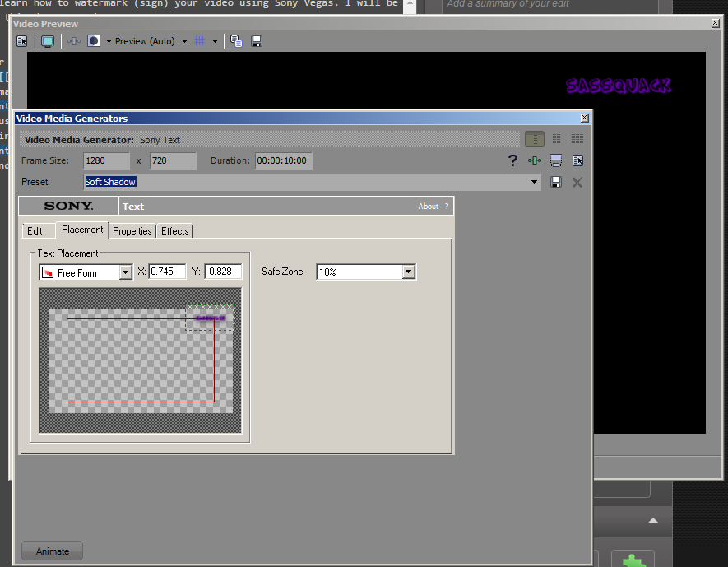Click the Sony logo in plug-in header

[68, 206]
